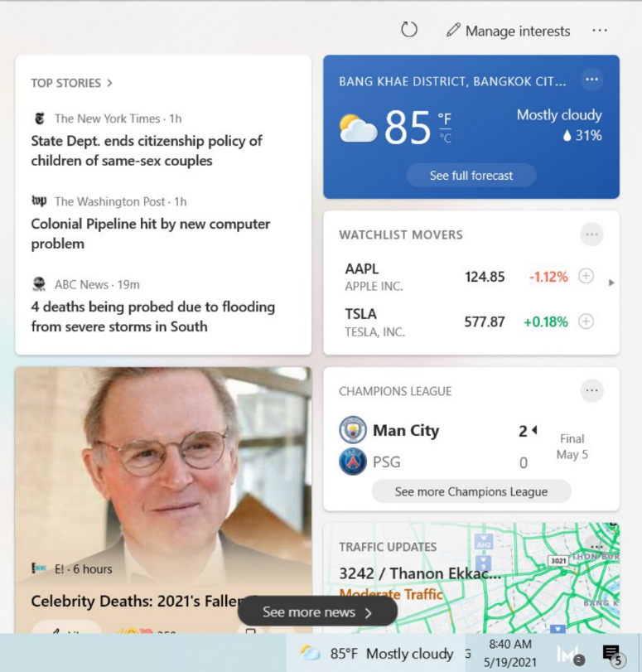Open State Dept. citizenship policy story
Image resolution: width=642 pixels, height=672 pixels.
pyautogui.click(x=146, y=151)
